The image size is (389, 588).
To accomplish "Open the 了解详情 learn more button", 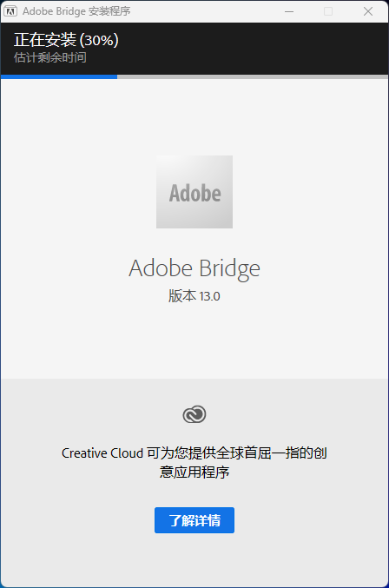I will click(194, 520).
